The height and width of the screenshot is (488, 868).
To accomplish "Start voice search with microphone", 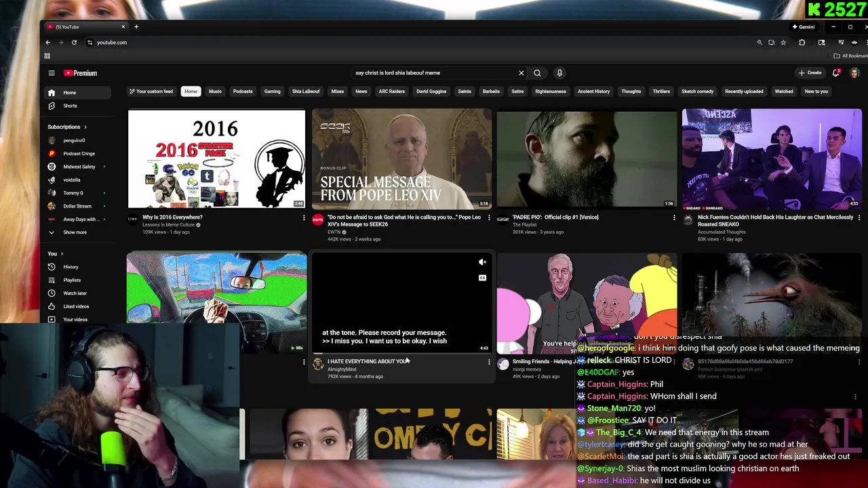I will [x=559, y=73].
